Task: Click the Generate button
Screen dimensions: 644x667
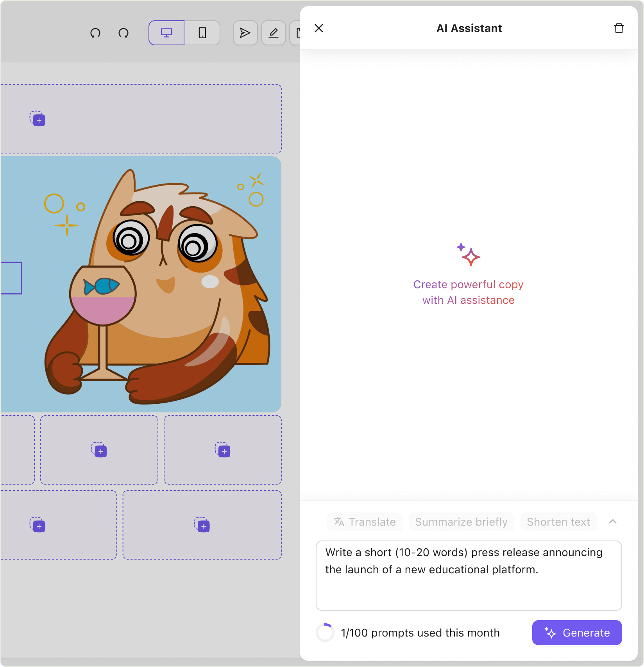Action: tap(577, 633)
